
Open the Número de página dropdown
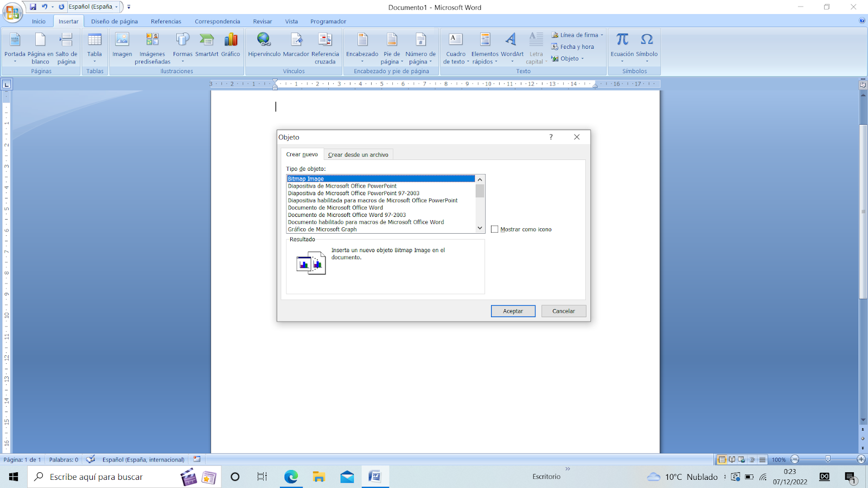tap(420, 48)
